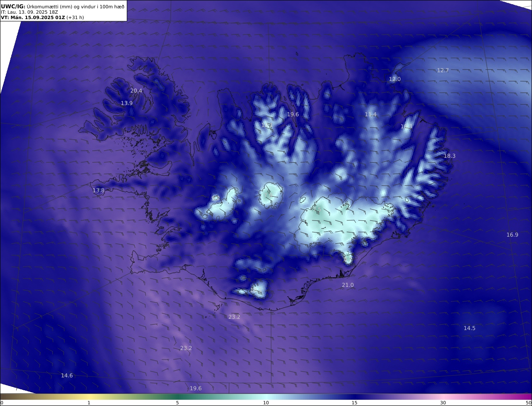This screenshot has height=406, width=532.
Task: Click the initial time line "IT: Lau. 13. 09. 2025 18Z"
Action: [x=30, y=12]
